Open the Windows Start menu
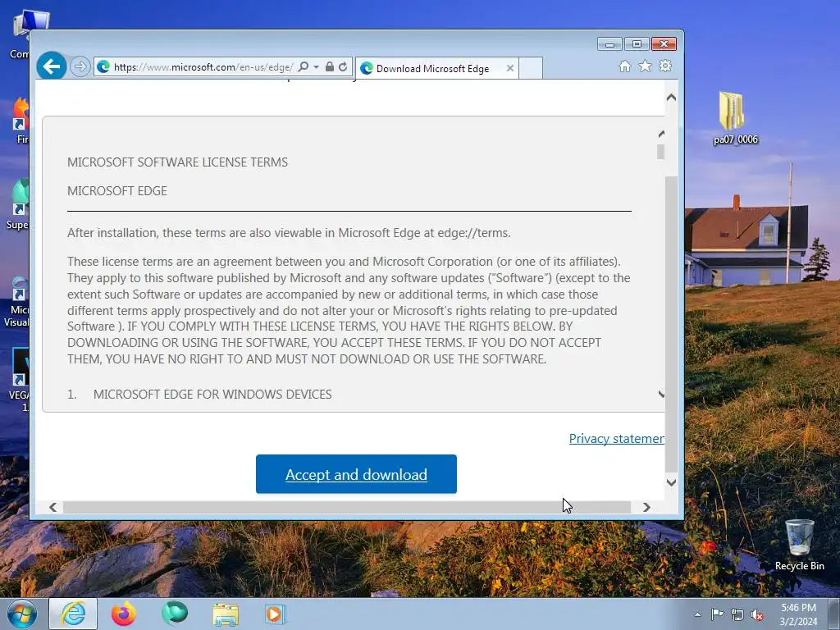Screen dimensions: 840x630 tap(22, 614)
